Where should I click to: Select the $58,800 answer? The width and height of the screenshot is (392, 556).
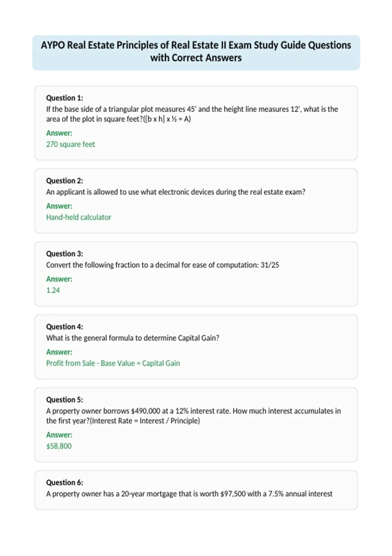pyautogui.click(x=59, y=446)
